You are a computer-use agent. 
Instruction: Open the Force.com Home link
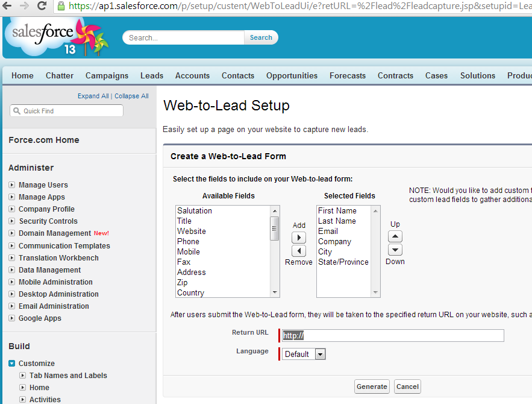[x=44, y=140]
